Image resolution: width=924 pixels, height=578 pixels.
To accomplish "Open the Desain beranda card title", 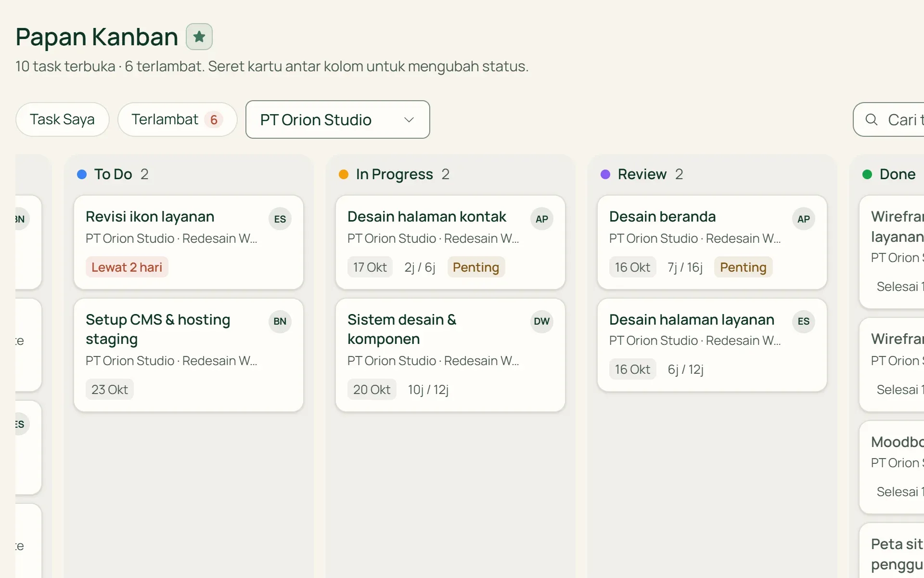I will [662, 217].
